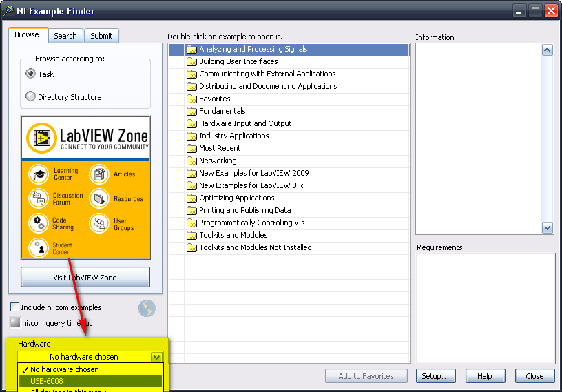
Task: Select the Hardware Input and Output row text
Action: click(245, 123)
